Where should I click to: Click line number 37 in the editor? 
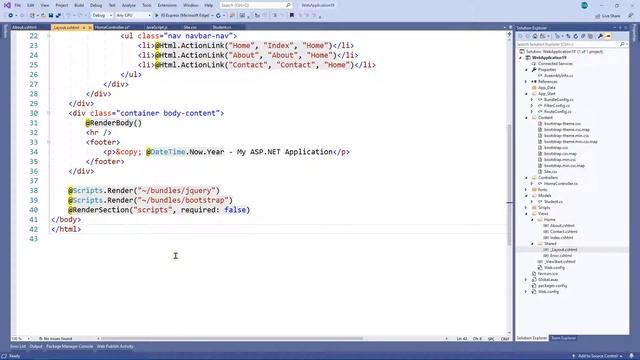tap(33, 181)
